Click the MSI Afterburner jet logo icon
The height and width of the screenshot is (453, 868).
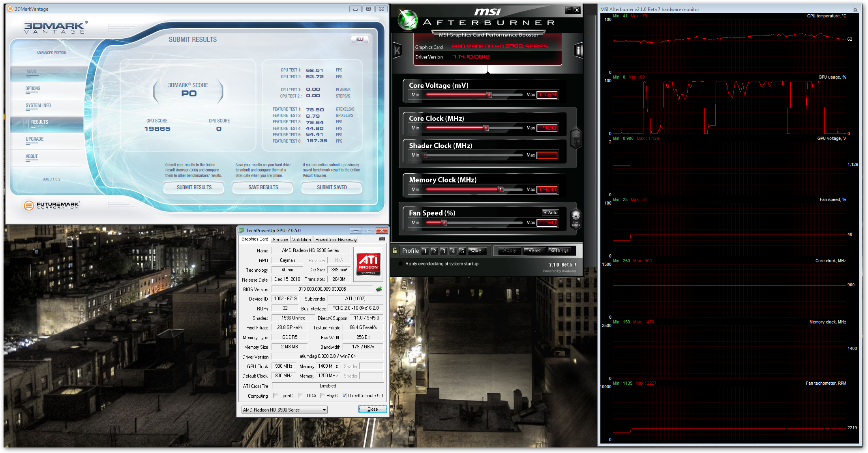[x=407, y=20]
